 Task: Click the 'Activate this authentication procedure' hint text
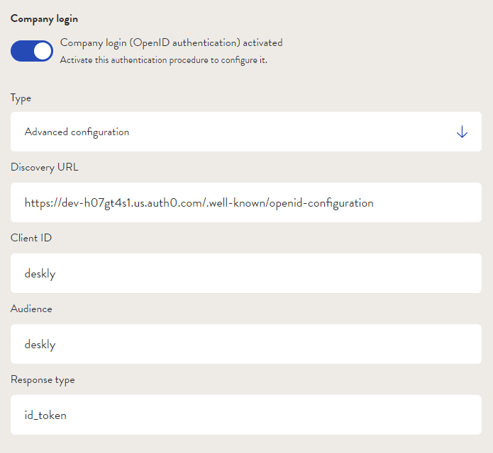coord(163,60)
